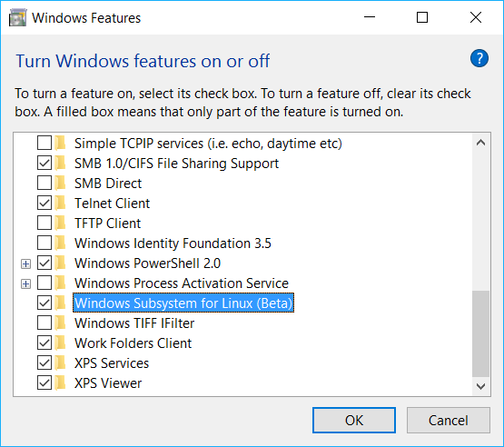Screen dimensions: 504x447
Task: Click the Cancel button
Action: click(448, 421)
